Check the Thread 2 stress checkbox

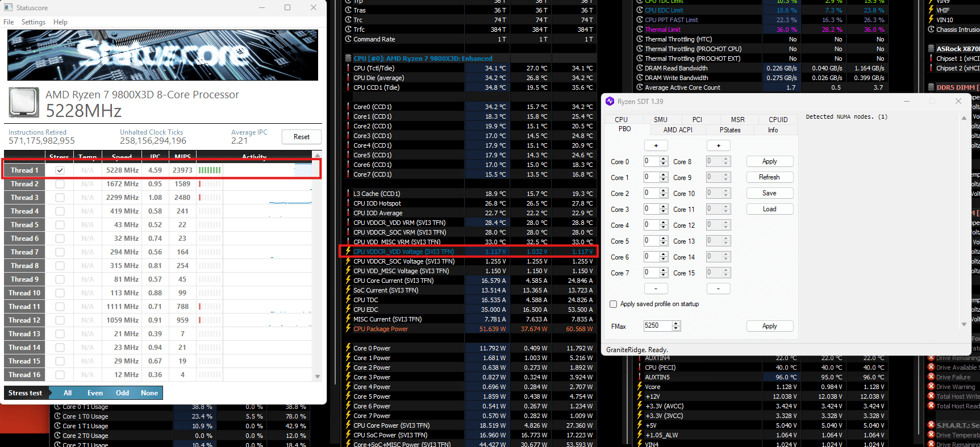[60, 184]
